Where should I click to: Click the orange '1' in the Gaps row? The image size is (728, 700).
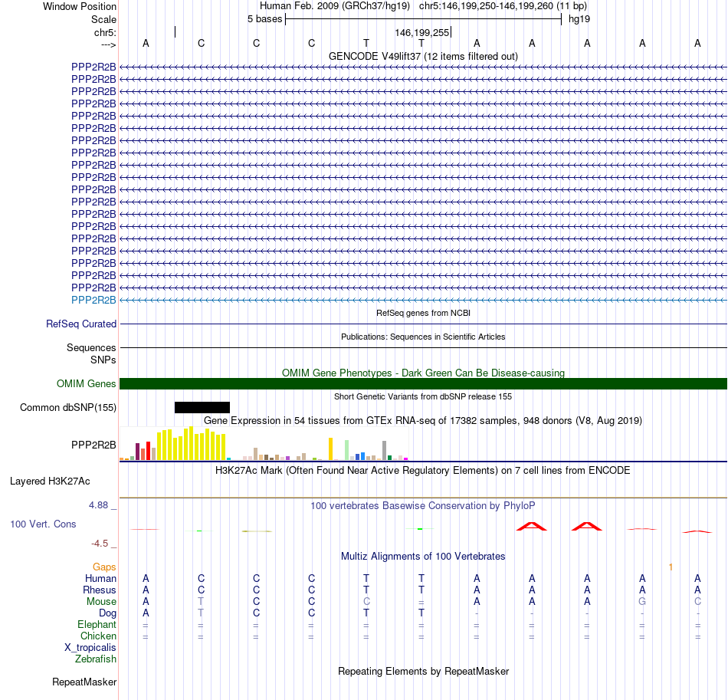tap(671, 567)
